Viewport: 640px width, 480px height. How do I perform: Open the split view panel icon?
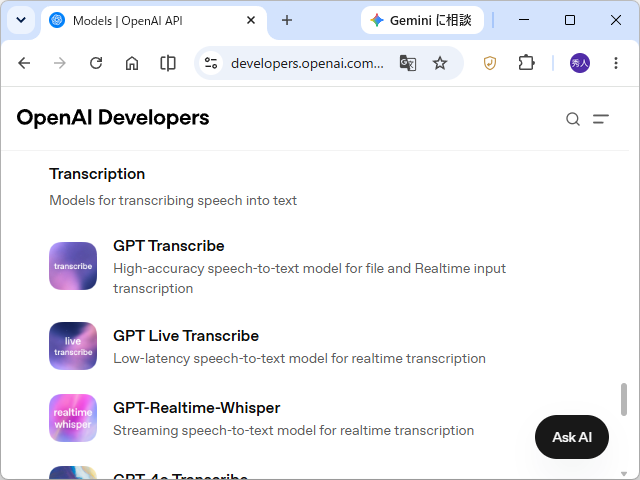point(168,63)
